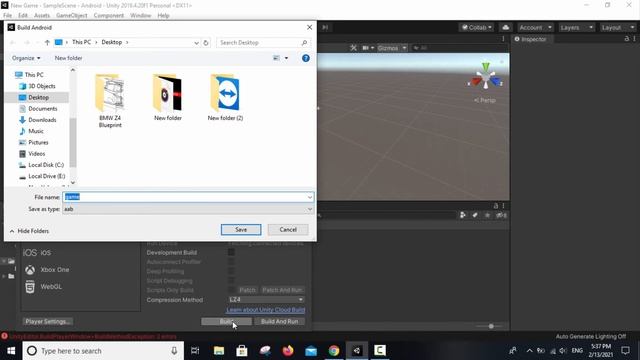The image size is (640, 360).
Task: Open the Inspector panel more options menu
Action: [x=635, y=39]
